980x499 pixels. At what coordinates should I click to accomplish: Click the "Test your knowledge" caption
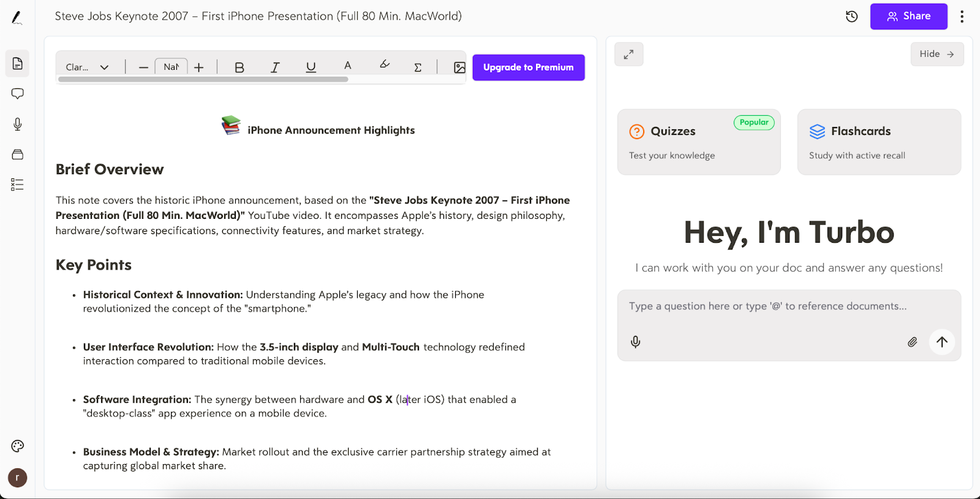pos(672,156)
